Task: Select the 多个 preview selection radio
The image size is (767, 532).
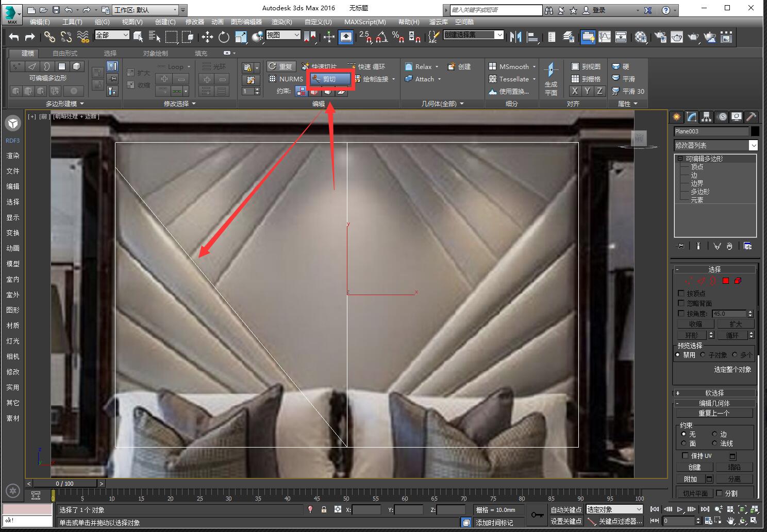Action: pyautogui.click(x=735, y=355)
